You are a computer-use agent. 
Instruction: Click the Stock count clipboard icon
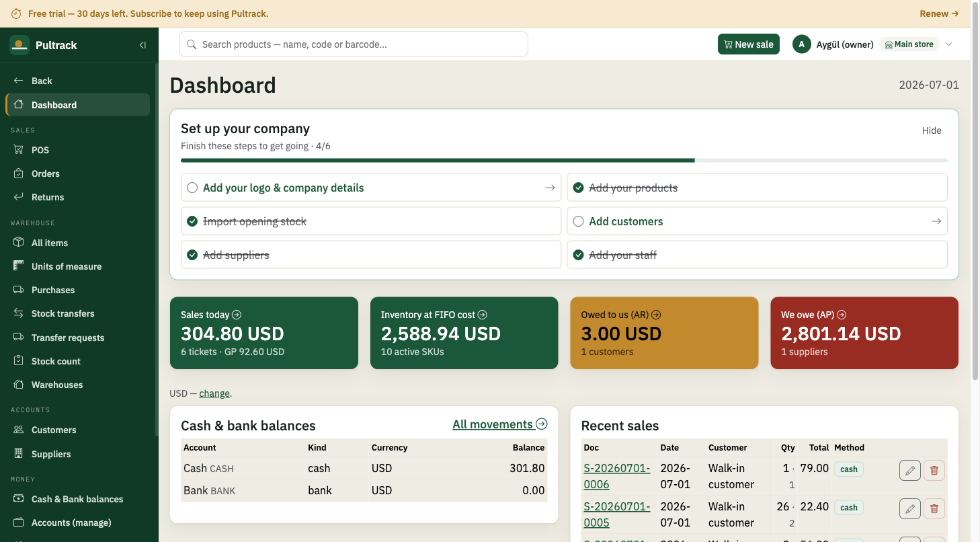point(19,361)
